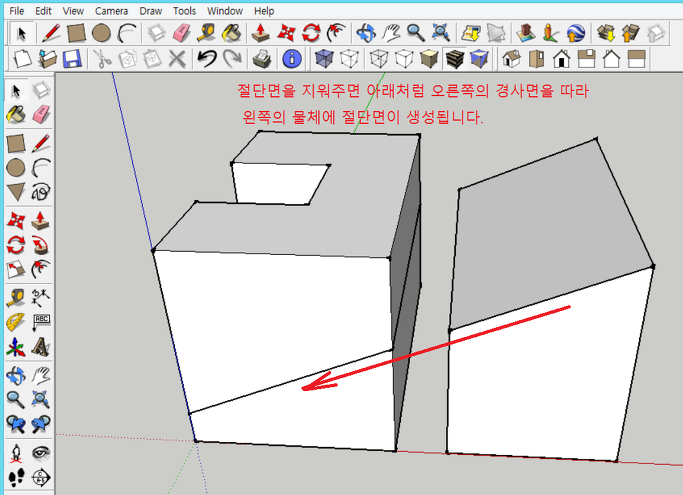
Task: Select the Tape Measure tool in top toolbar
Action: (206, 33)
